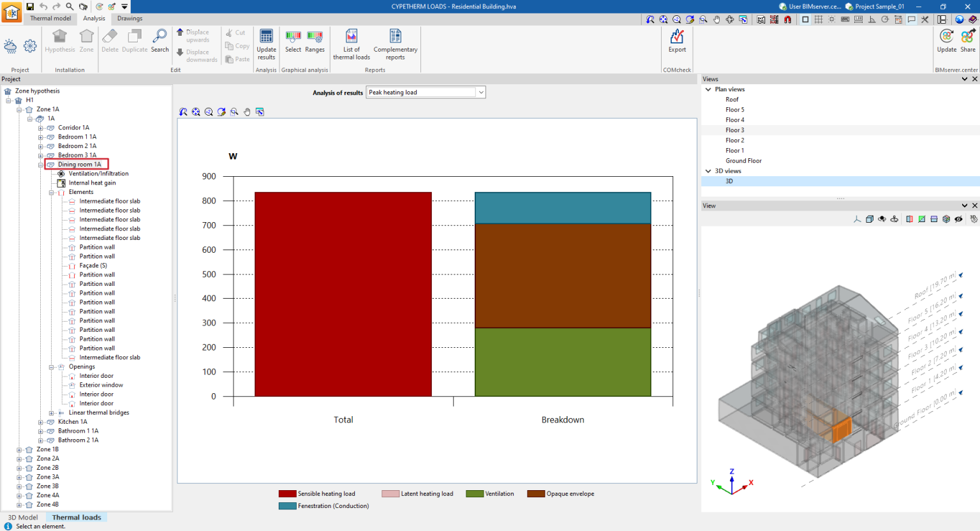Open the Analysis of results dropdown
Viewport: 980px width, 531px height.
click(480, 92)
